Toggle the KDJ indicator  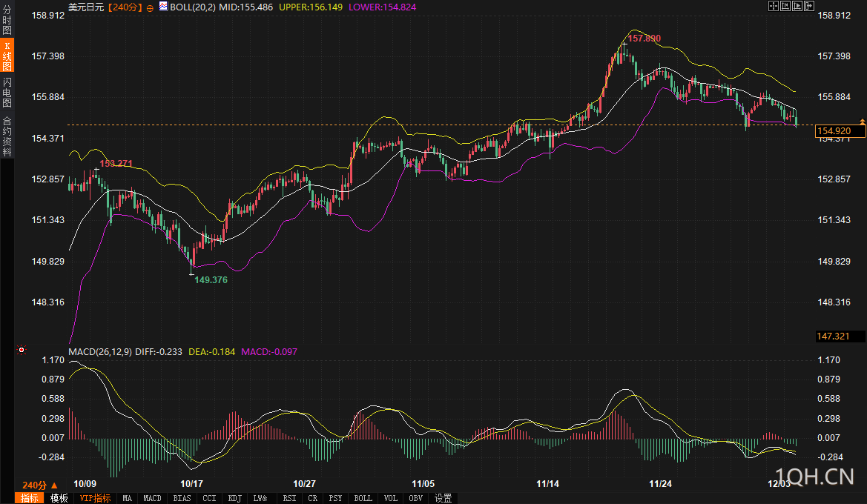(x=235, y=498)
